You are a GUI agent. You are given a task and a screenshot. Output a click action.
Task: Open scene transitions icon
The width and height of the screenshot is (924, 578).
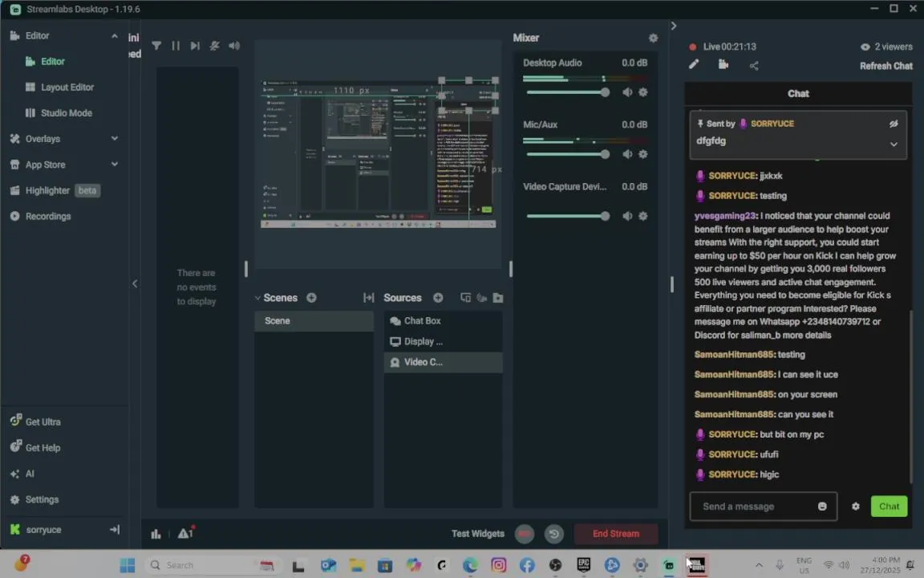coord(368,298)
